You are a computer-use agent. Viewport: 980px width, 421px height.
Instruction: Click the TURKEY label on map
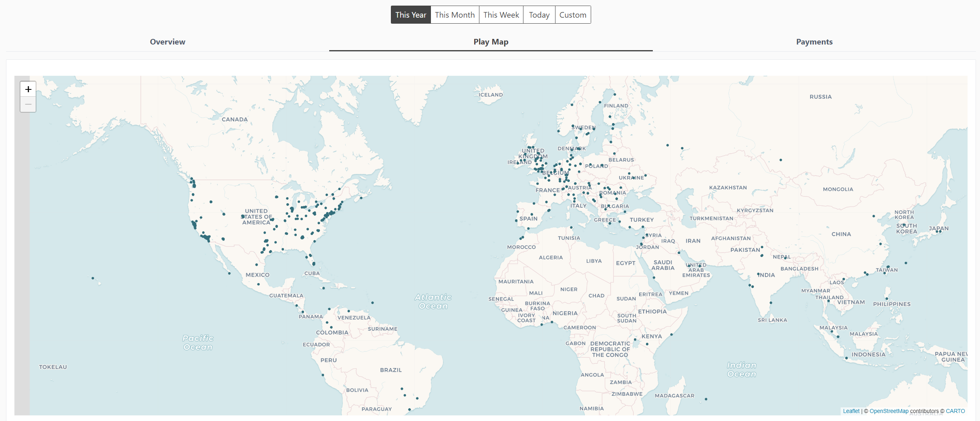point(642,220)
